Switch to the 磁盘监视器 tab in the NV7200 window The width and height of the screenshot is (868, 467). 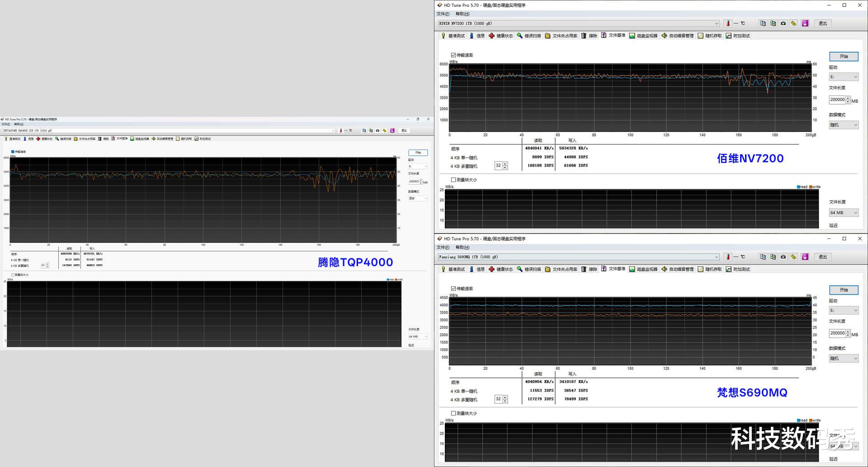point(643,36)
